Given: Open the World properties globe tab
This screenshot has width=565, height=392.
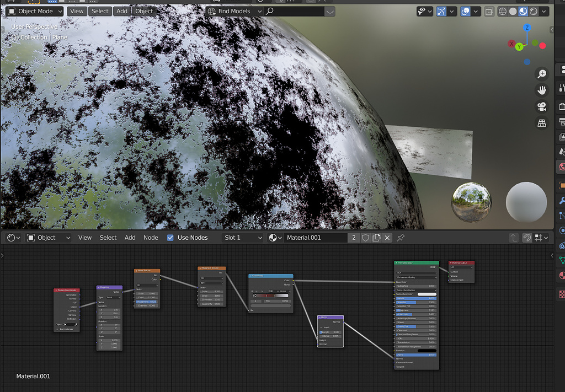Looking at the screenshot, I should point(561,167).
